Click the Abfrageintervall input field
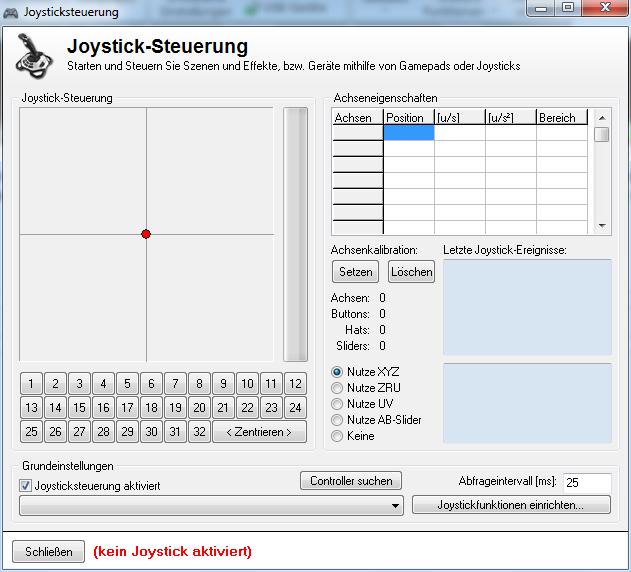Viewport: 631px width, 572px height. tap(587, 483)
